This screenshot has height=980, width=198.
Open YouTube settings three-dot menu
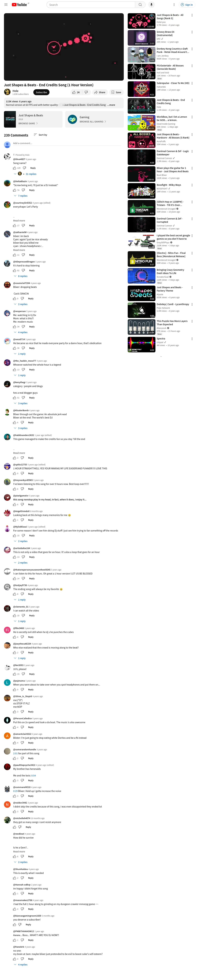174,5
